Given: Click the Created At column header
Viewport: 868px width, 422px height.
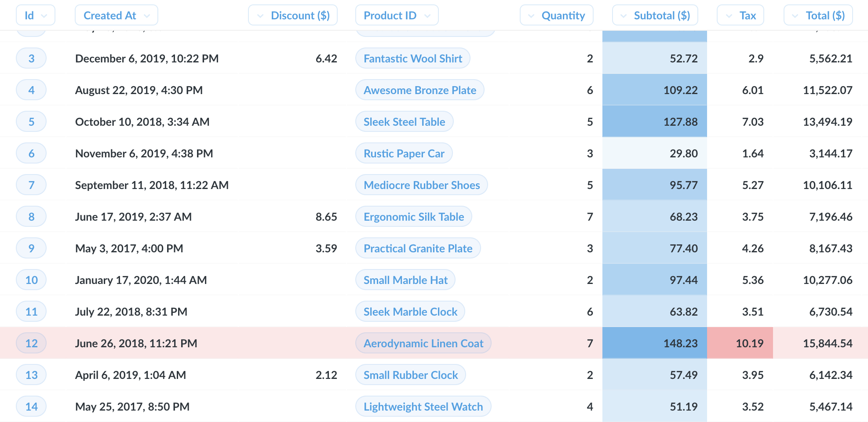Looking at the screenshot, I should [116, 15].
